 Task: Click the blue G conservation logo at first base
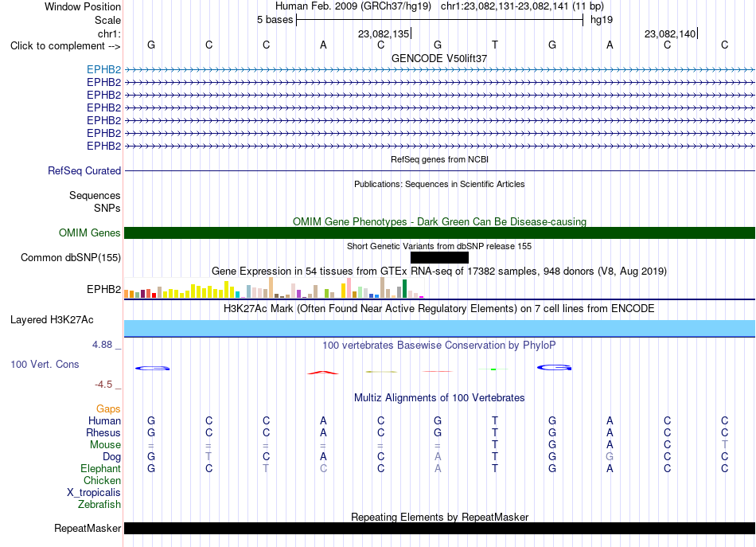pyautogui.click(x=152, y=368)
